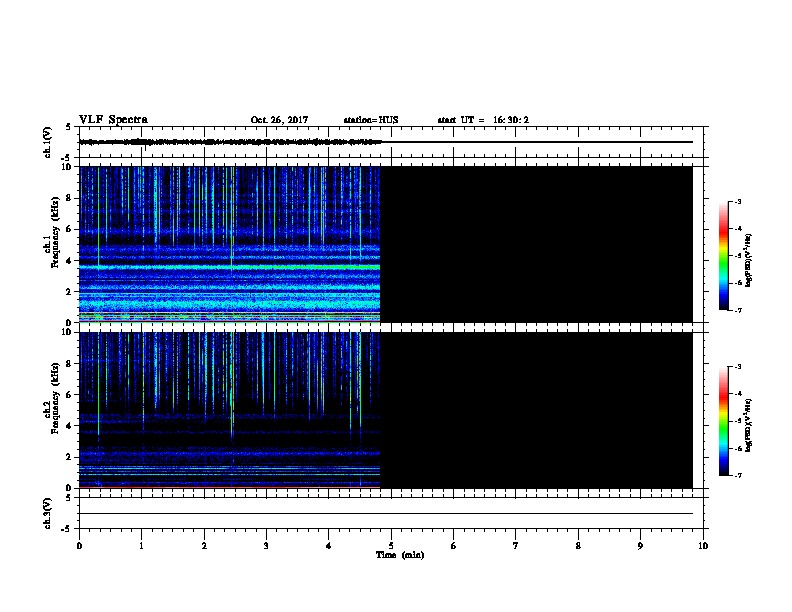Click the "-3" label on ch.1 colorbar
This screenshot has width=792, height=612.
point(737,202)
